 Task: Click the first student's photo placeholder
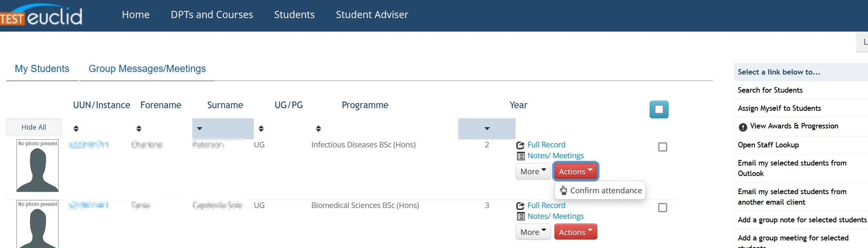click(38, 166)
